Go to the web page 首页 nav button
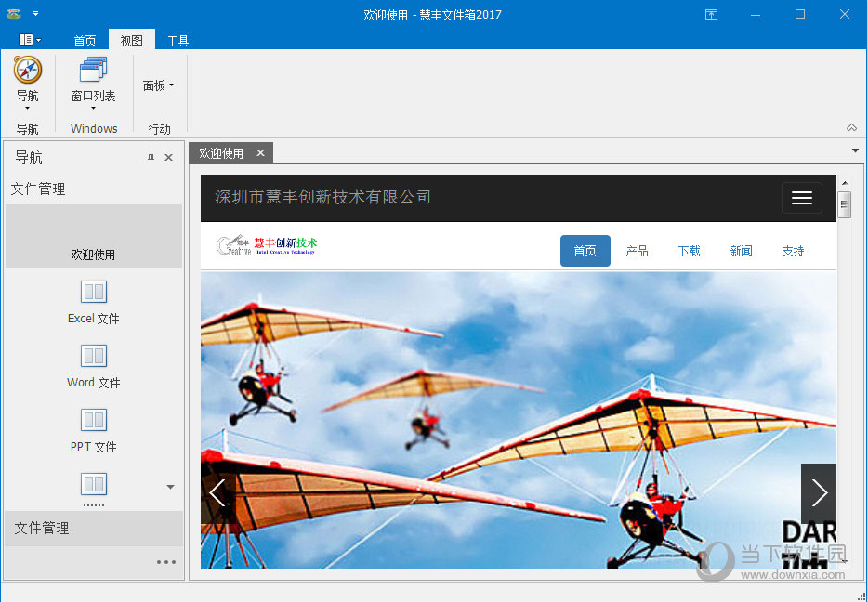868x602 pixels. tap(585, 251)
